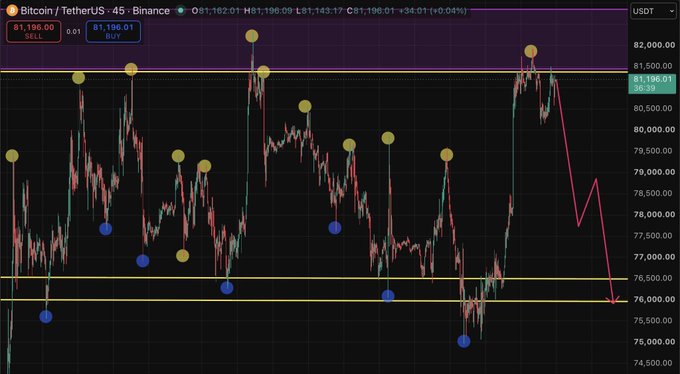Click the green market status dot
Screen dimensions: 680x374
click(x=181, y=10)
